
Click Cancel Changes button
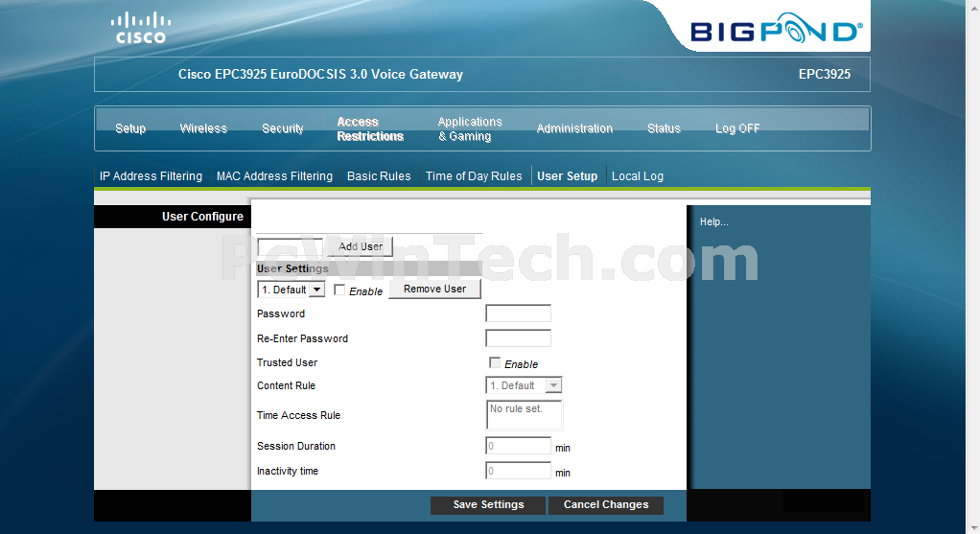tap(606, 504)
